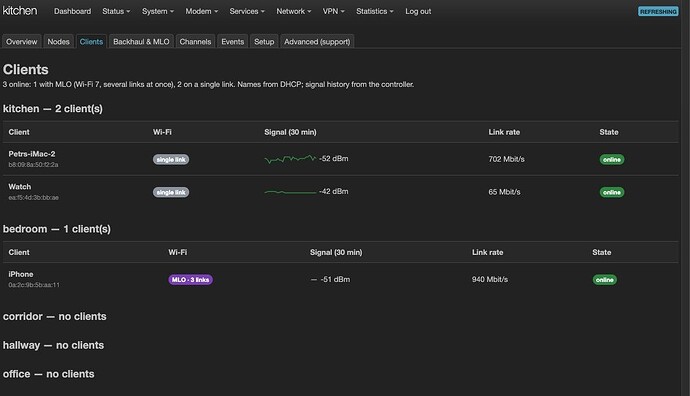Image resolution: width=690 pixels, height=396 pixels.
Task: Click the 65 Mbit/s link rate
Action: tap(504, 192)
